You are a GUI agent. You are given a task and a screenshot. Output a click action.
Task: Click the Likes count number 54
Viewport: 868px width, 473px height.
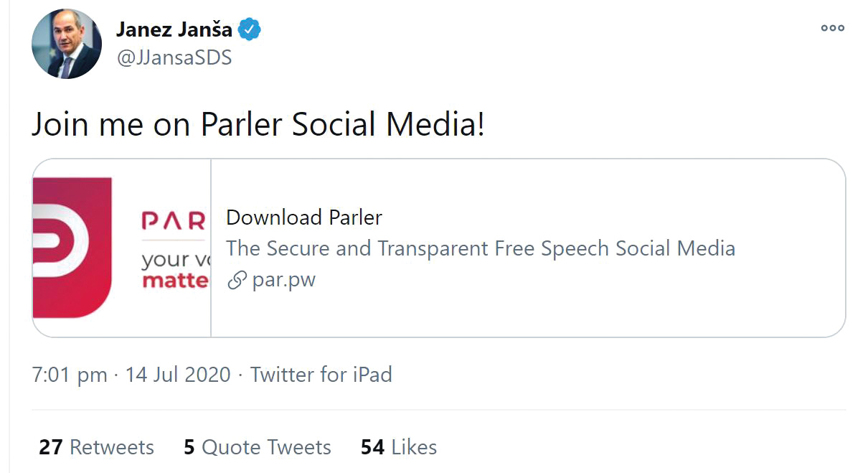(x=372, y=447)
